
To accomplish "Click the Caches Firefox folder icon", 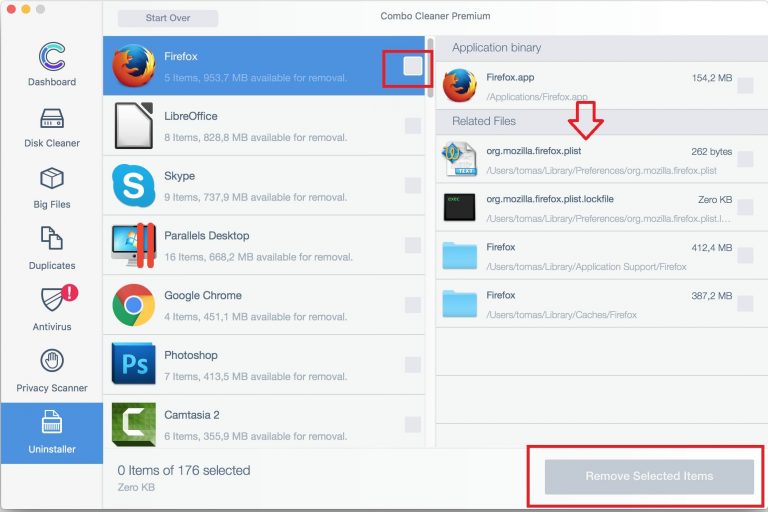I will point(459,303).
